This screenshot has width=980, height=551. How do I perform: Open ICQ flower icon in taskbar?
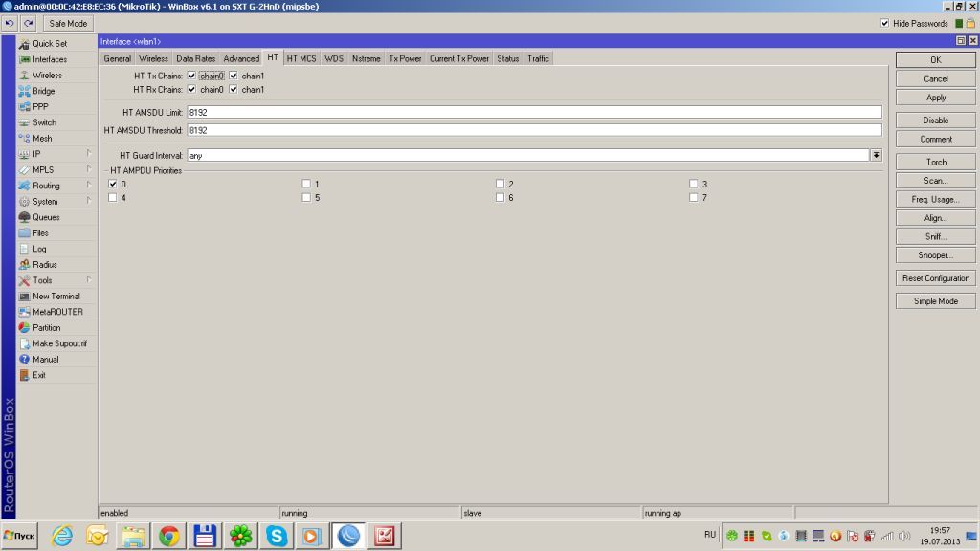tap(240, 536)
